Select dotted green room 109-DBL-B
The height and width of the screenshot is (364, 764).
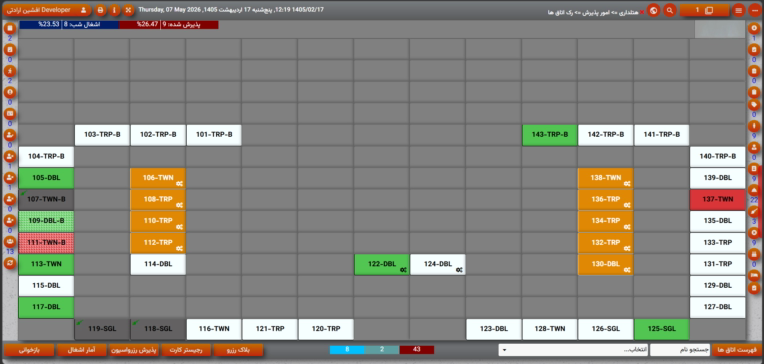point(46,221)
